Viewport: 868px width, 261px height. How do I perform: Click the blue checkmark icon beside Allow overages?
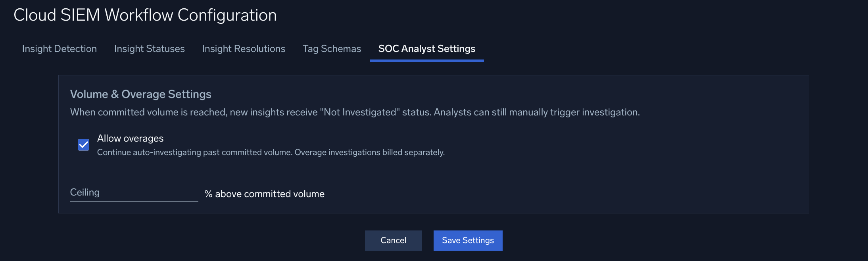tap(83, 145)
